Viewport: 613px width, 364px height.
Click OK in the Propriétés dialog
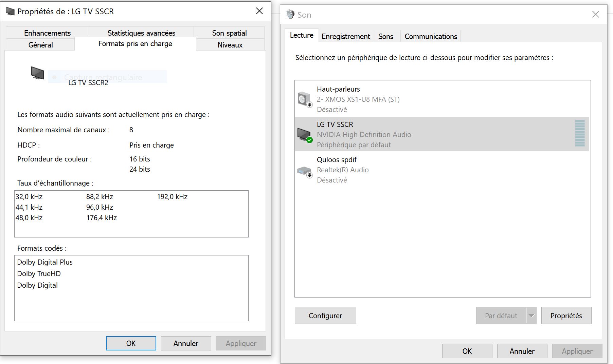click(x=131, y=343)
